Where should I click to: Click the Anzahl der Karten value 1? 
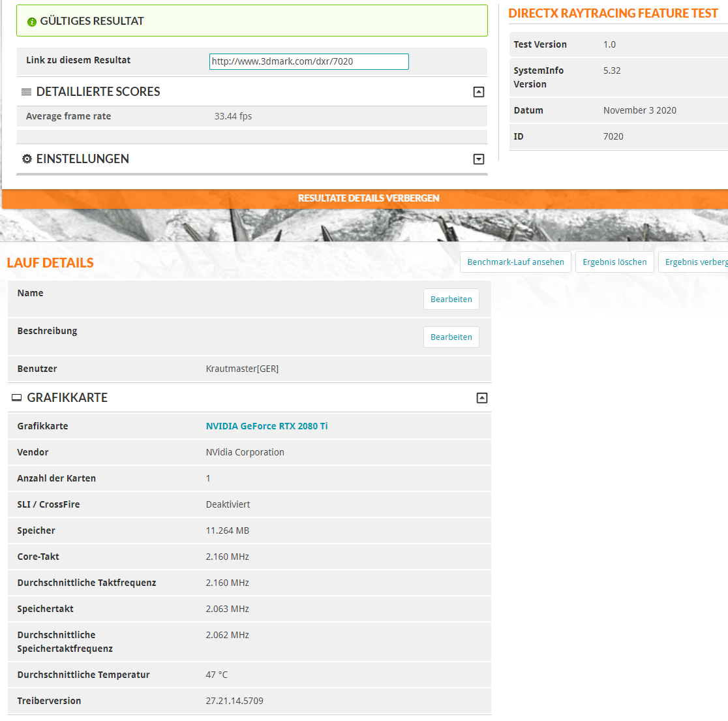click(208, 478)
